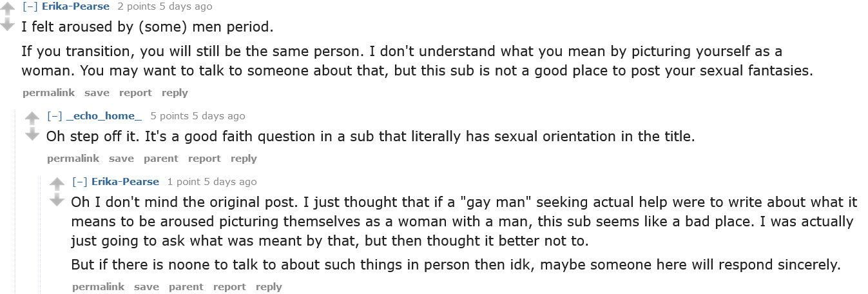Go to parent of _echo_home_'s comment
The width and height of the screenshot is (868, 294).
tap(160, 159)
